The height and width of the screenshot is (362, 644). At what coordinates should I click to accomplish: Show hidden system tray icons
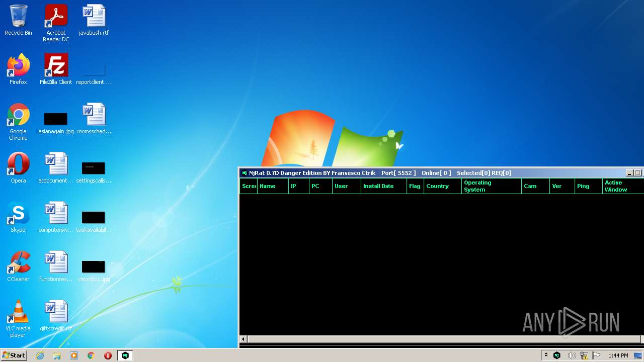coord(546,355)
